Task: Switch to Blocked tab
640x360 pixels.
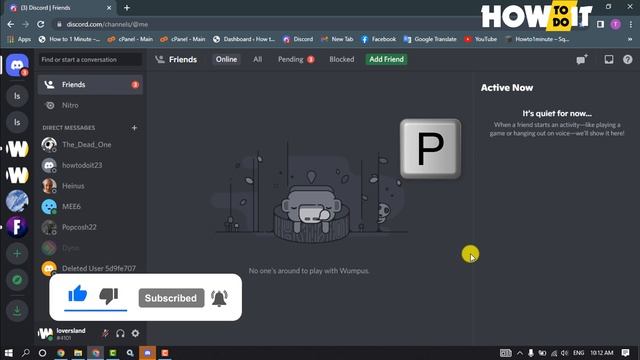Action: (x=342, y=59)
